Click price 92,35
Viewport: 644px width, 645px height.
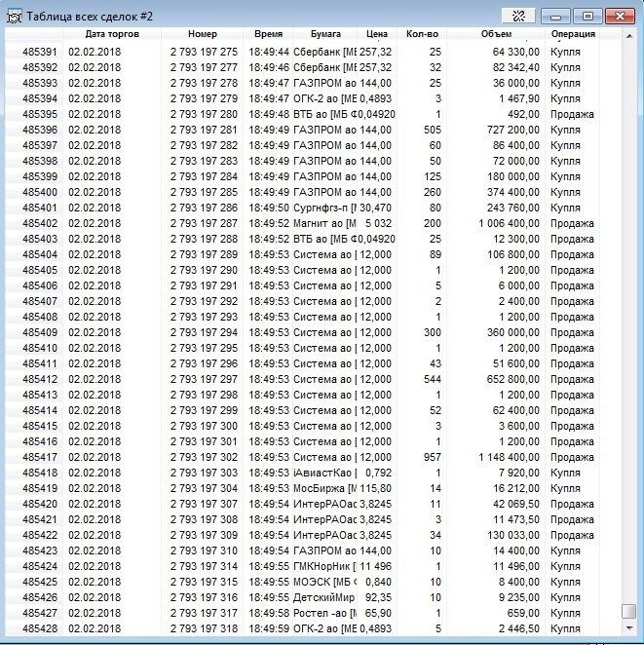[378, 598]
